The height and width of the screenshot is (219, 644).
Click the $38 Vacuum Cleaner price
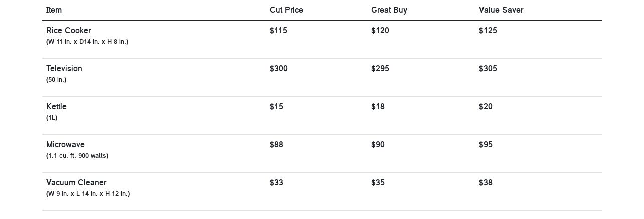pos(486,183)
